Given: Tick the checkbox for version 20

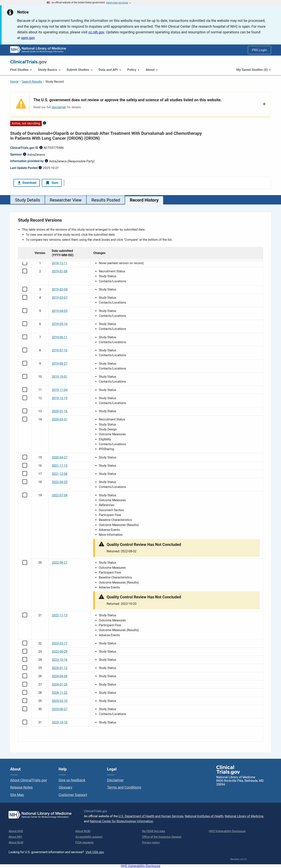Looking at the screenshot, I should [x=25, y=562].
